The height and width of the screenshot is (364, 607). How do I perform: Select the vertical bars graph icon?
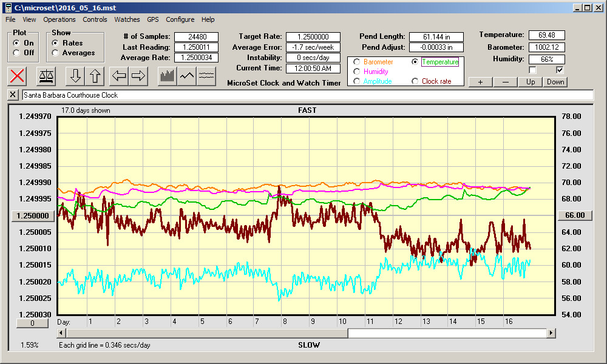coord(168,76)
